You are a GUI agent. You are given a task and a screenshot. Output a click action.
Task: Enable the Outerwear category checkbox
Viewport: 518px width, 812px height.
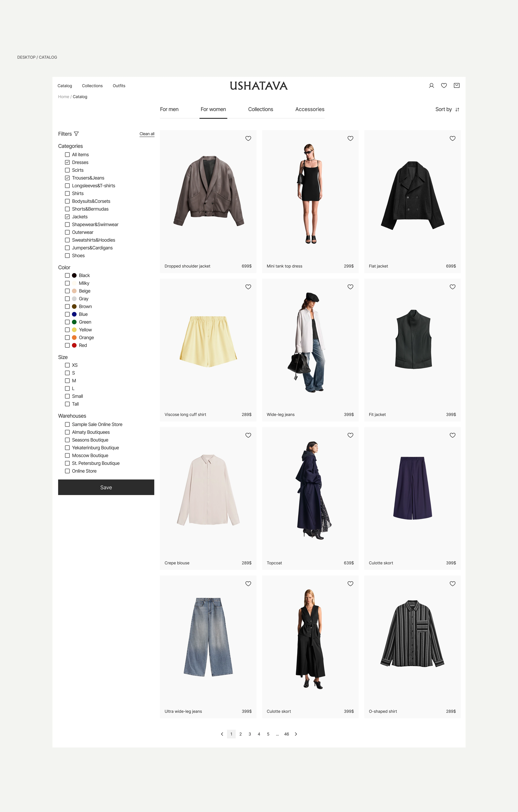tap(68, 232)
